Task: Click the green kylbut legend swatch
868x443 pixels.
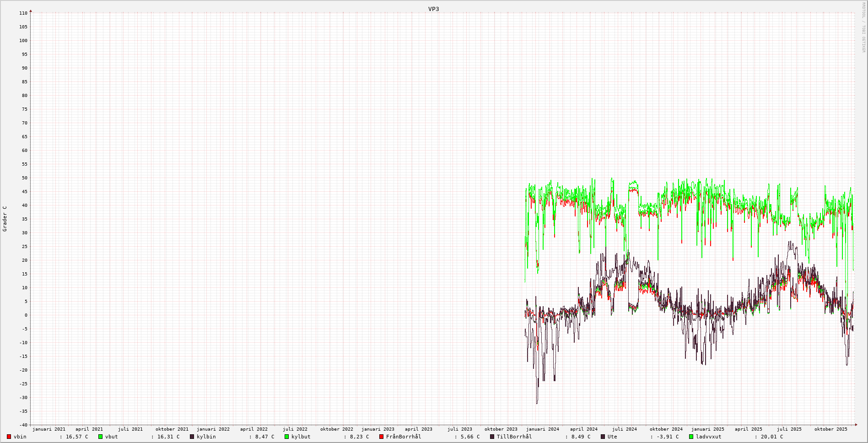Action: [287, 437]
